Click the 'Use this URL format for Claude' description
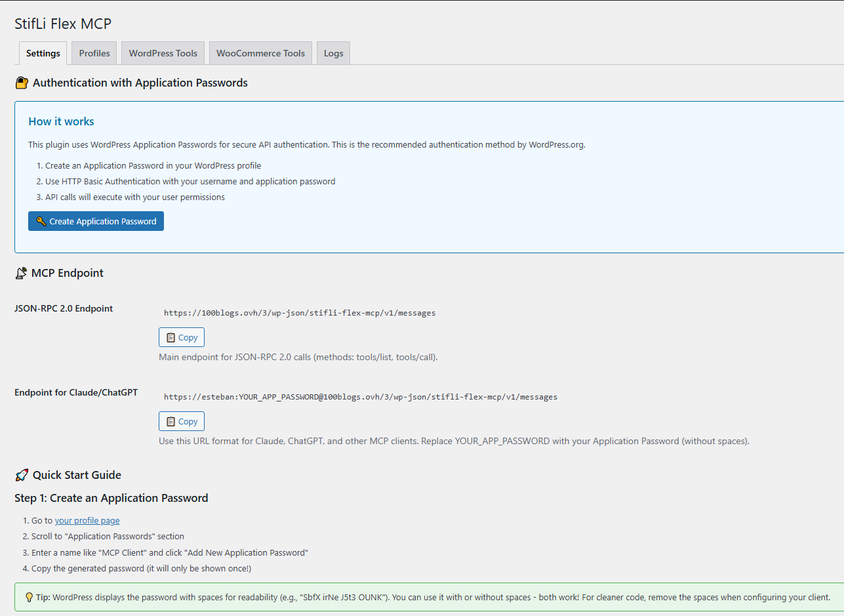Image resolution: width=844 pixels, height=616 pixels. pyautogui.click(x=454, y=441)
